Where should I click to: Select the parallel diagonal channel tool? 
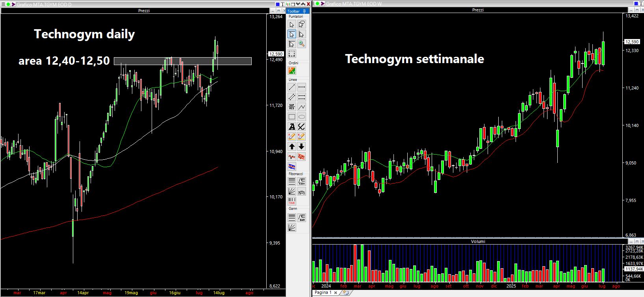click(x=292, y=97)
